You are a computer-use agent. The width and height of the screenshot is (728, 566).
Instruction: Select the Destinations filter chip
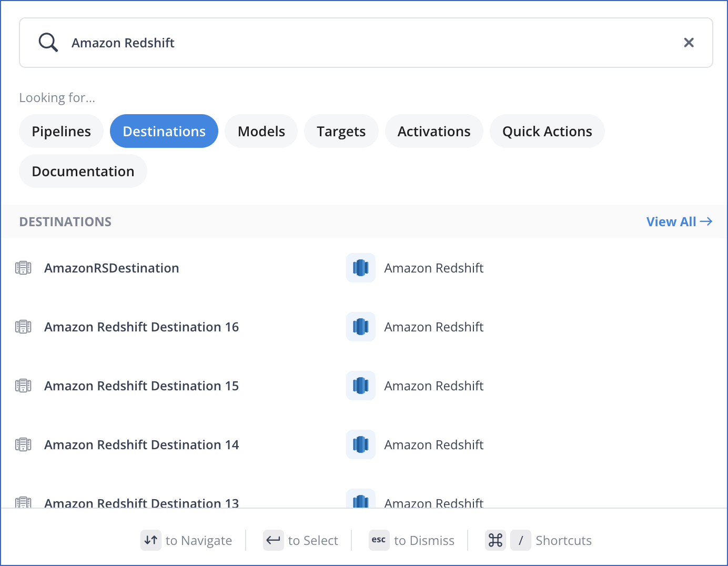point(164,131)
